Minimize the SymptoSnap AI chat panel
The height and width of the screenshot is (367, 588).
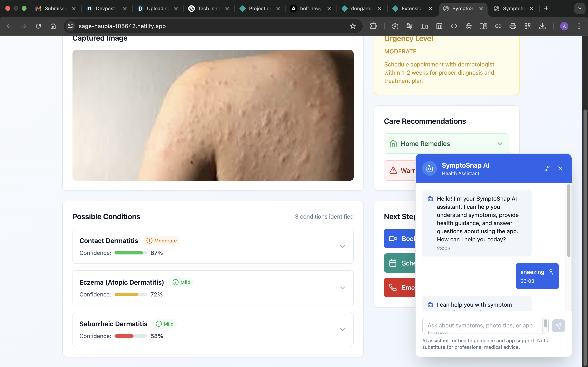(x=547, y=168)
